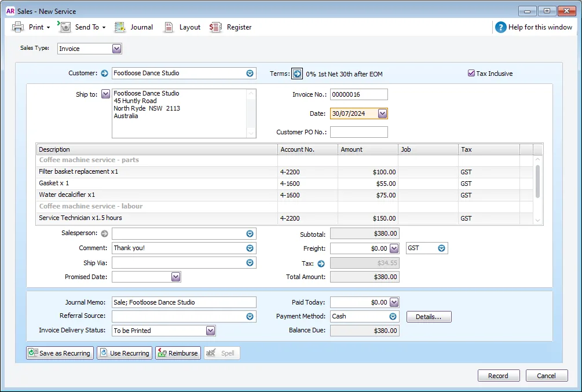Image resolution: width=582 pixels, height=392 pixels.
Task: Open Help for this window
Action: (533, 27)
